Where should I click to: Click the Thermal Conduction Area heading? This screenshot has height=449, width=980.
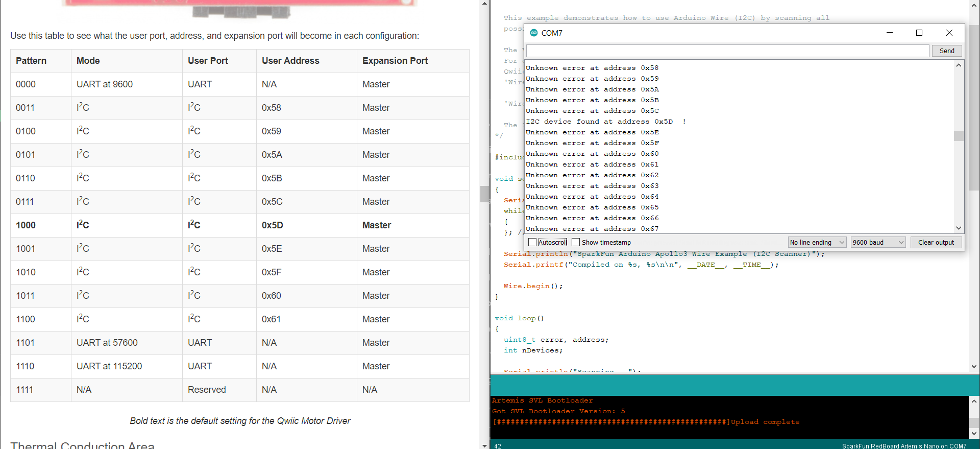coord(82,445)
